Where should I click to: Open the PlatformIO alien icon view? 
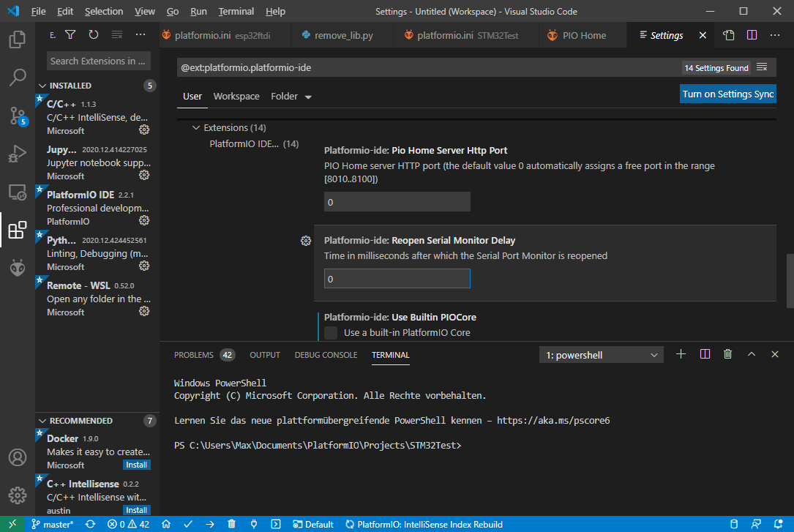point(18,267)
